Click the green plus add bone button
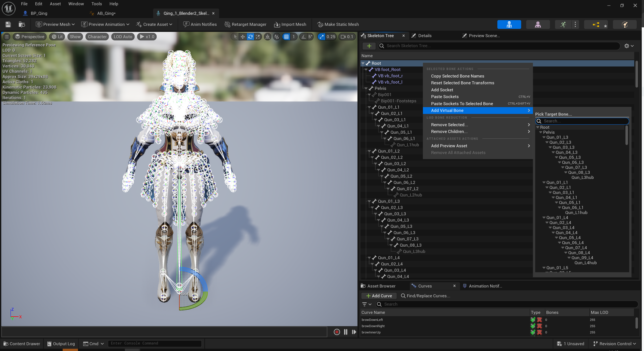 (x=369, y=46)
